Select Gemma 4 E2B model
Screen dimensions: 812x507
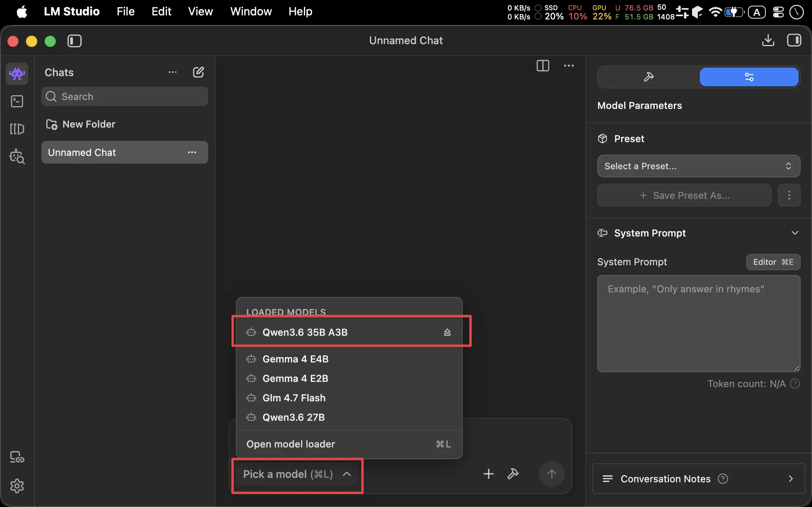click(349, 378)
